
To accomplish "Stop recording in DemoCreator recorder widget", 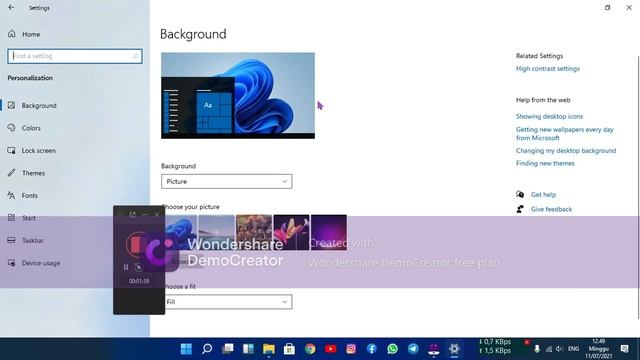I will [137, 244].
